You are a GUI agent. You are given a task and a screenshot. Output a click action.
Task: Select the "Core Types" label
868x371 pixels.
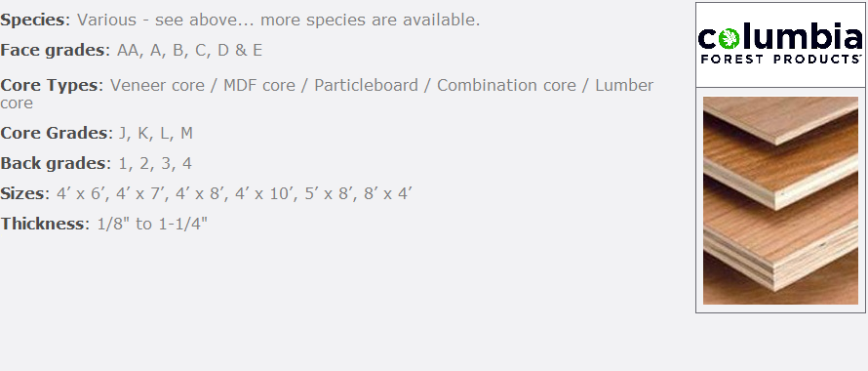click(50, 85)
